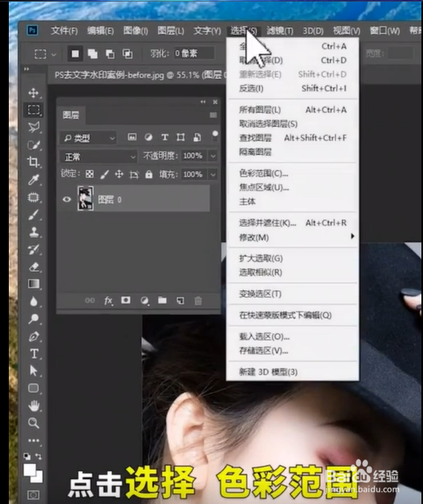This screenshot has height=504, width=423.
Task: Select the Blur tool
Action: (x=34, y=301)
